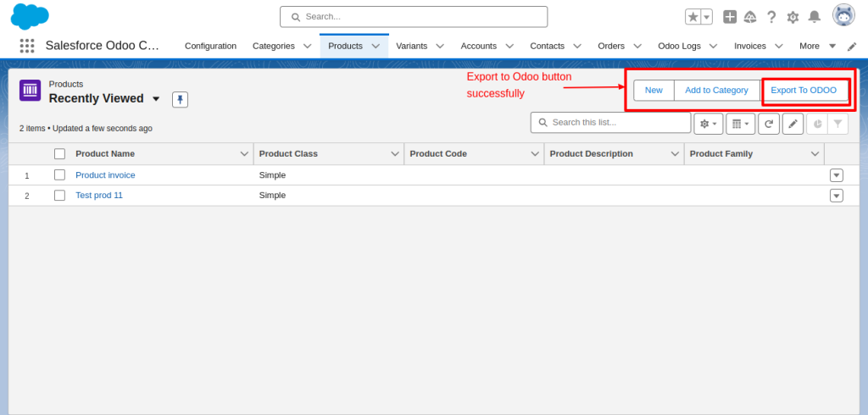
Task: Toggle the select all rows checkbox
Action: point(60,154)
